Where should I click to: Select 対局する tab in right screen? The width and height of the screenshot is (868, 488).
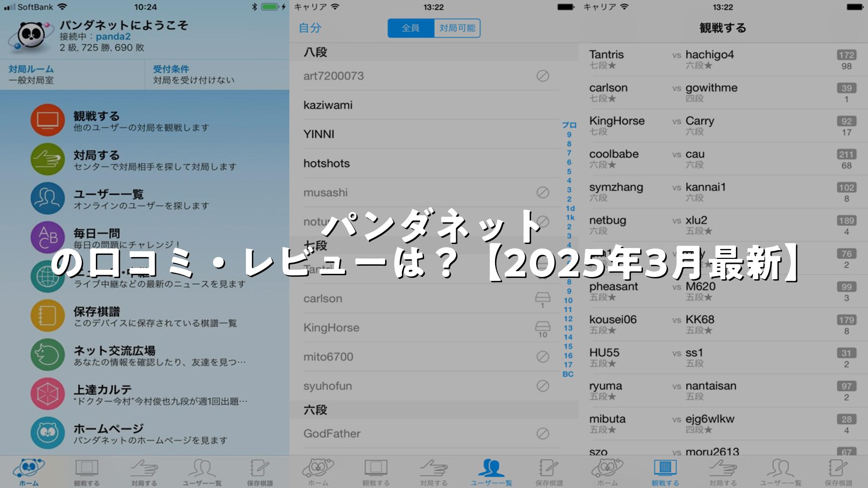coord(723,472)
